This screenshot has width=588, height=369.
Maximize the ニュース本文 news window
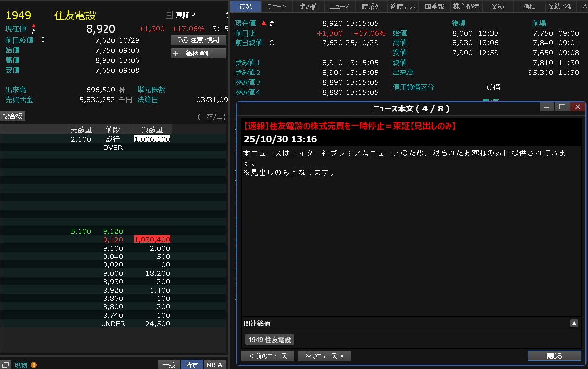point(561,107)
